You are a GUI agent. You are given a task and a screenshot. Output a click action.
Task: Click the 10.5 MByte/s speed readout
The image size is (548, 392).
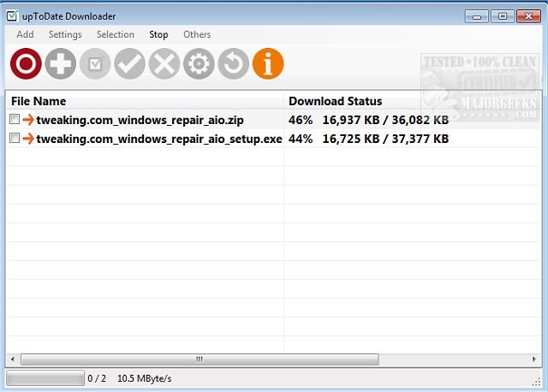(x=145, y=378)
